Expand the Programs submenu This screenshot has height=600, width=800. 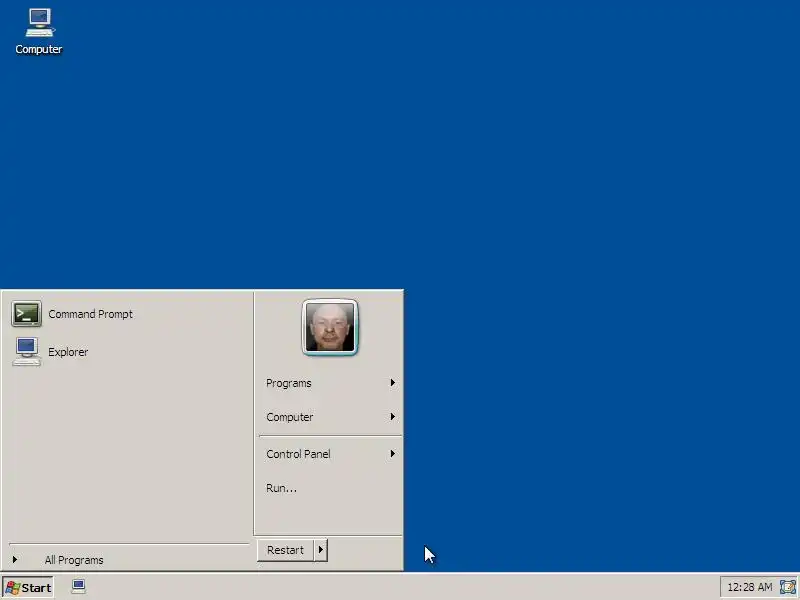[330, 383]
